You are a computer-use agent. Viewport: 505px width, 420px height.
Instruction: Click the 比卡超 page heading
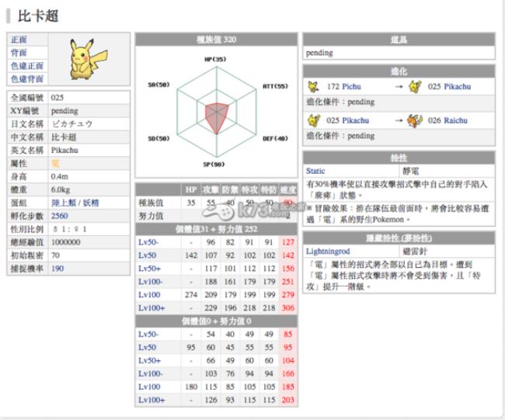point(38,16)
